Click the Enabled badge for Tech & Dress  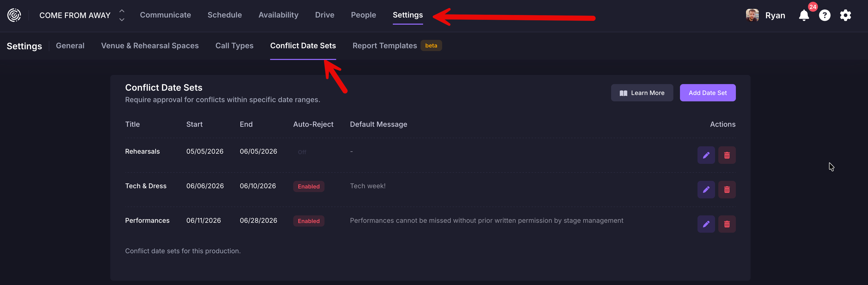pyautogui.click(x=309, y=186)
